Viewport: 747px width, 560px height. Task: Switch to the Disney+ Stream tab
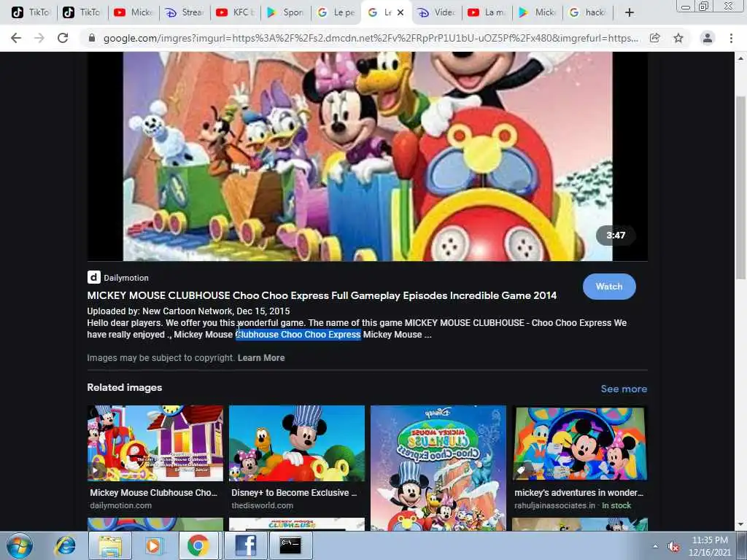[185, 12]
